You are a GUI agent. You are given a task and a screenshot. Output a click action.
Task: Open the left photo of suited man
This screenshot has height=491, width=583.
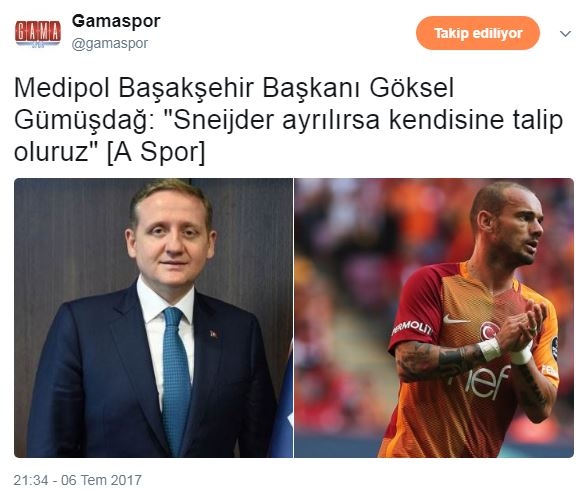click(154, 318)
